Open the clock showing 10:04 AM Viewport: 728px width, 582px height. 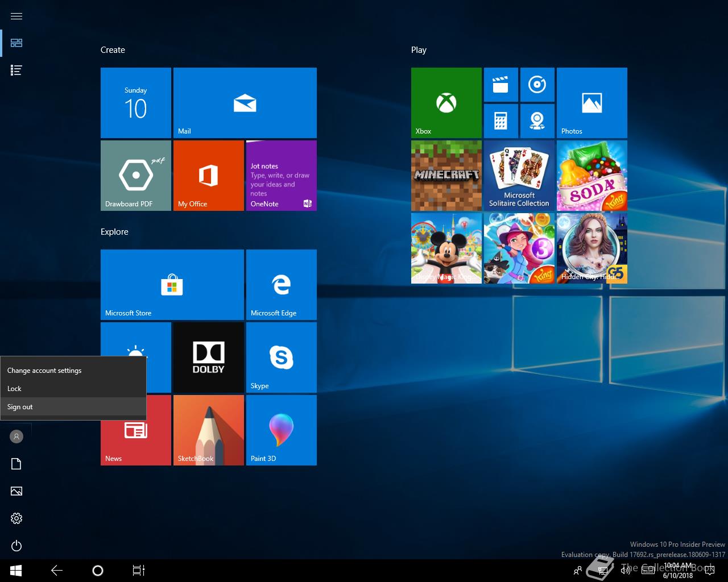coord(678,571)
